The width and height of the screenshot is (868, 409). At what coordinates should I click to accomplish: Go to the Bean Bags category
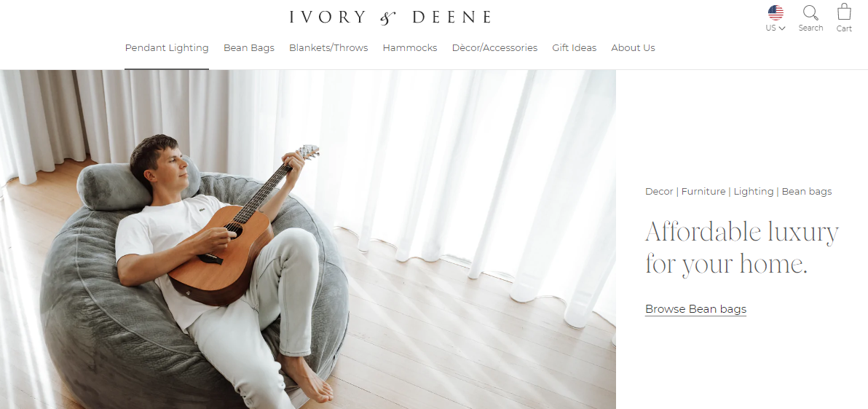point(249,47)
